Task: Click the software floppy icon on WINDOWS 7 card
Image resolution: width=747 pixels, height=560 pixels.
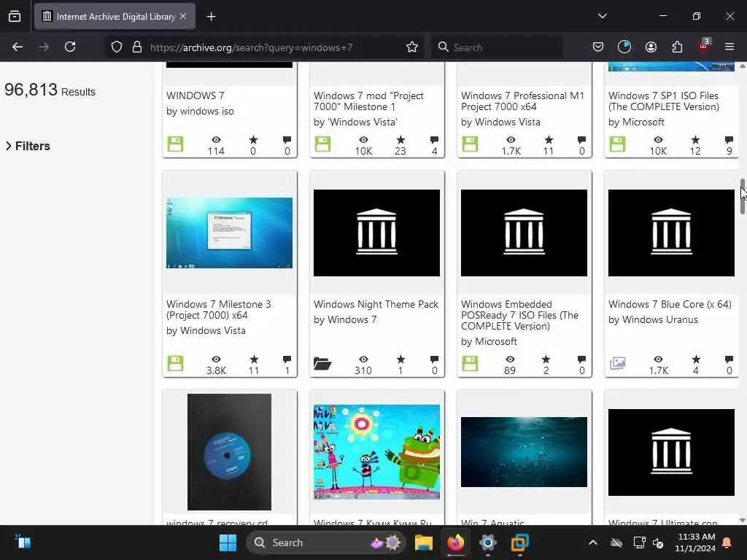Action: click(x=175, y=144)
